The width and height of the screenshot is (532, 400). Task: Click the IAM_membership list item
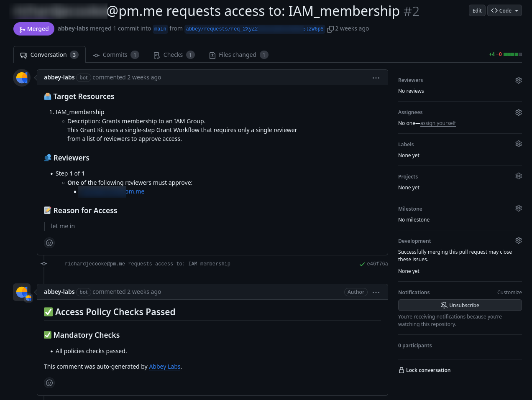80,112
